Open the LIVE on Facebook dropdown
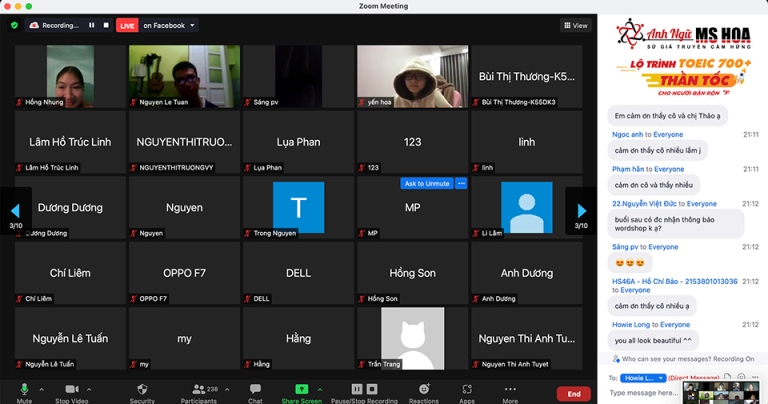The height and width of the screenshot is (404, 768). pos(168,25)
